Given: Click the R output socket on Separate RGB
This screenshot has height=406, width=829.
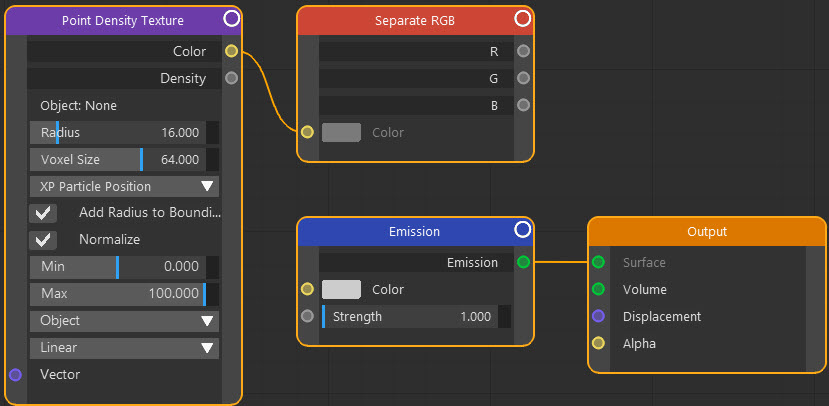Looking at the screenshot, I should [523, 51].
